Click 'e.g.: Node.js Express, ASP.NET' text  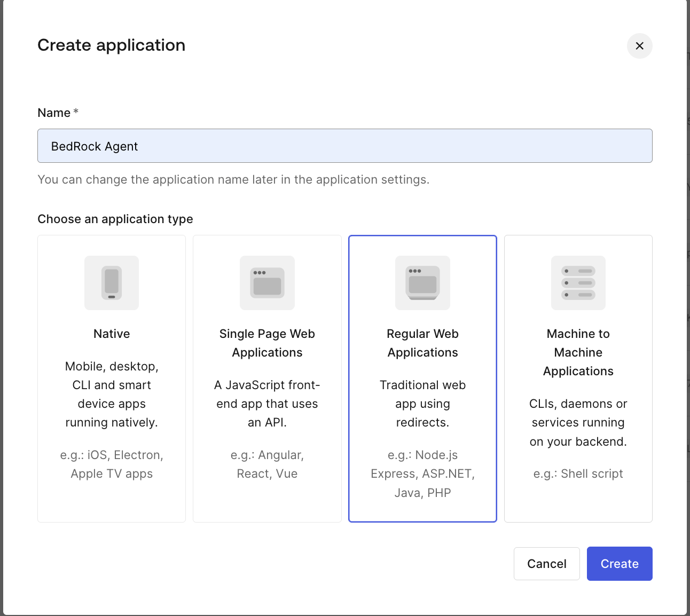coord(422,473)
